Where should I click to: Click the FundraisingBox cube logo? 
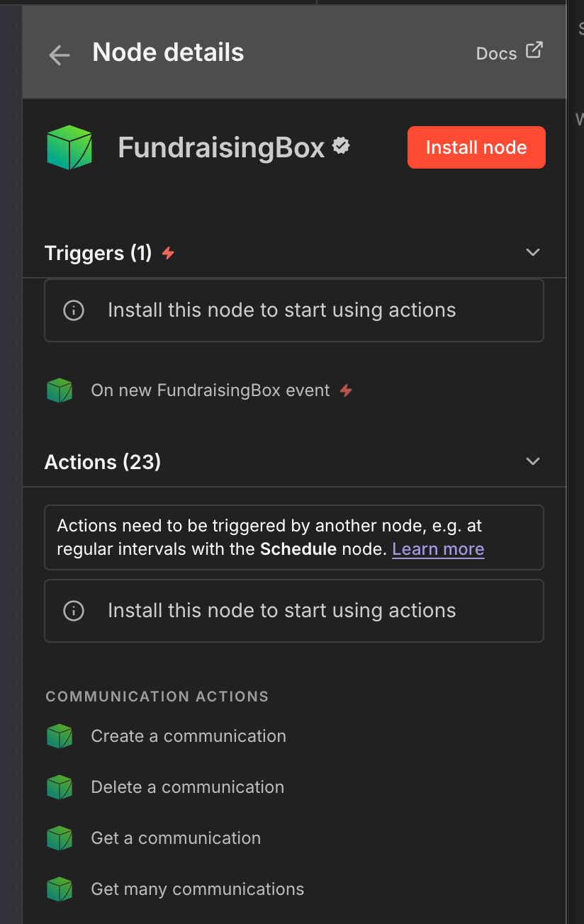[69, 147]
